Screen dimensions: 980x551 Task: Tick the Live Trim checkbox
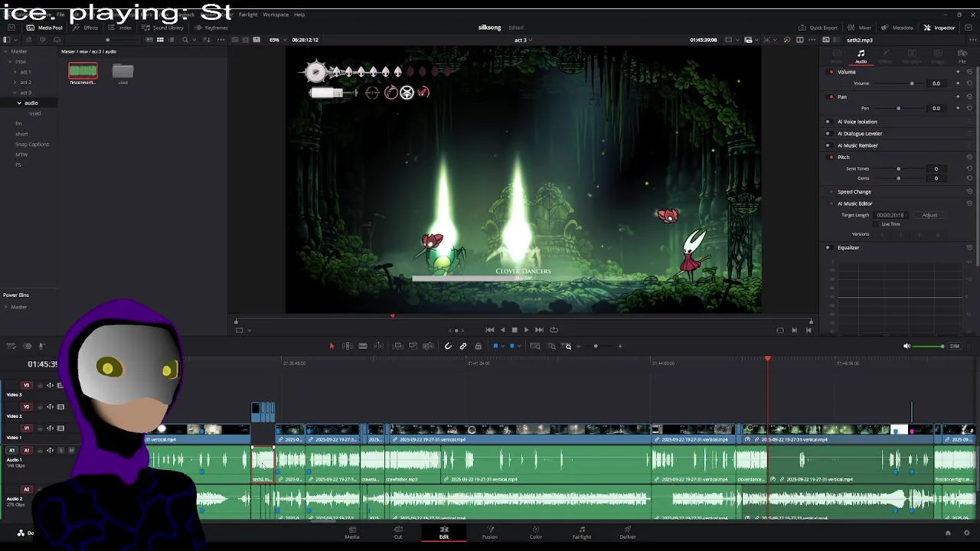pos(877,224)
